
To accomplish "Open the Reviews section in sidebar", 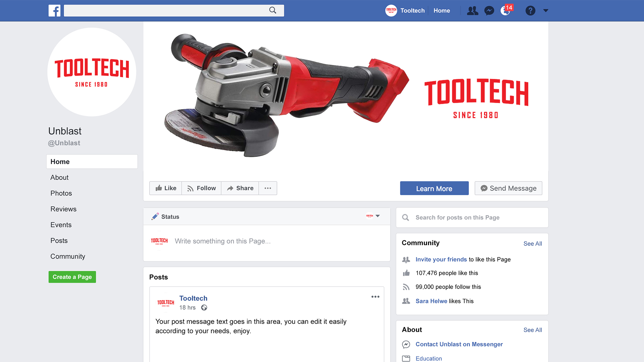I will coord(63,209).
